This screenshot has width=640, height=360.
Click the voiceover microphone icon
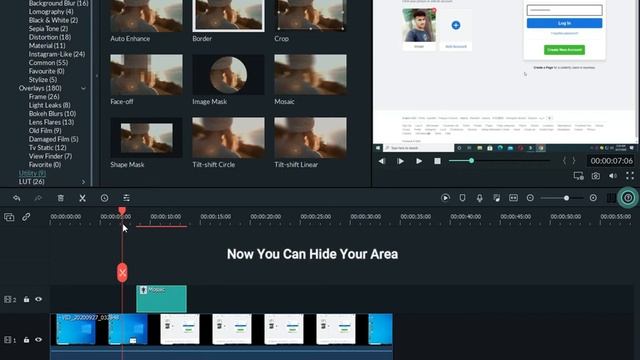(479, 198)
